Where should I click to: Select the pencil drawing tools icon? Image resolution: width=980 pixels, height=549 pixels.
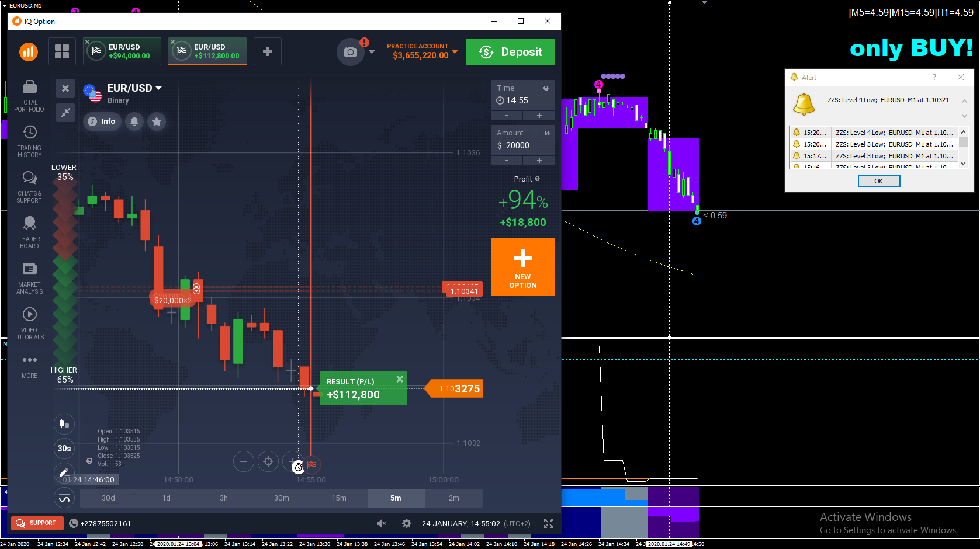point(64,472)
